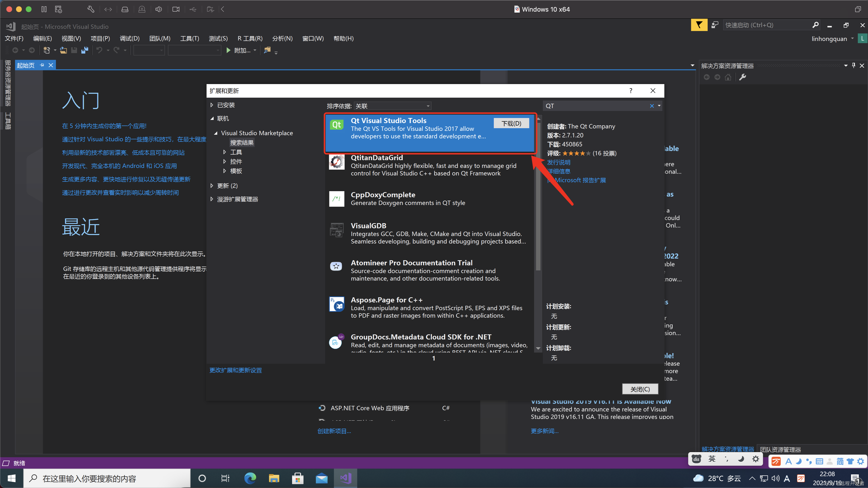
Task: Open the 调试(D) menu
Action: (x=130, y=39)
